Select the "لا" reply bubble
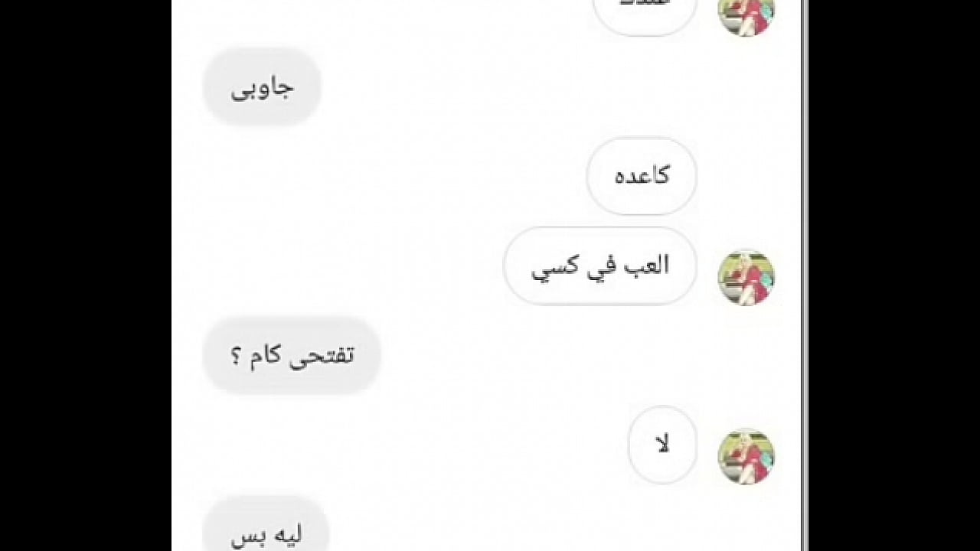Viewport: 980px width, 551px height. pyautogui.click(x=662, y=445)
